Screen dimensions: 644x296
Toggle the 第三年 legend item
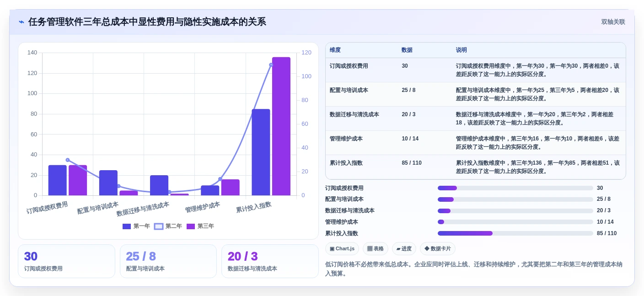pyautogui.click(x=200, y=226)
